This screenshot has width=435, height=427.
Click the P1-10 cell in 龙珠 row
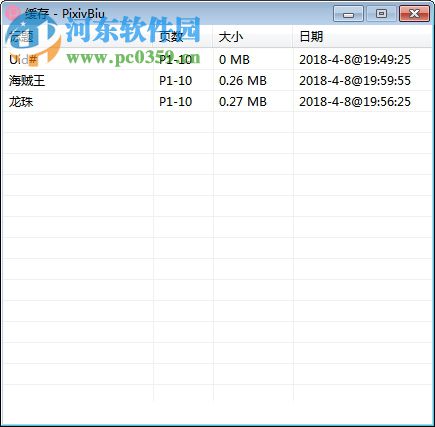click(175, 102)
